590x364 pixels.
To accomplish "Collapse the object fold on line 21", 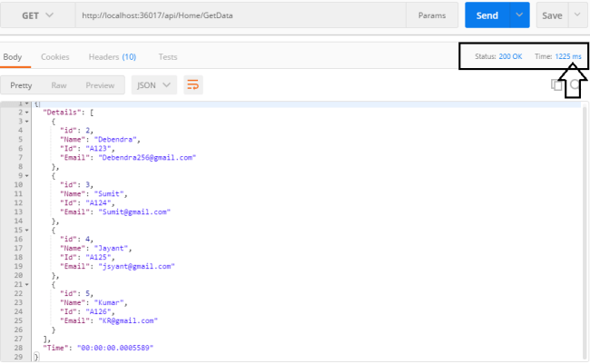I will [26, 285].
